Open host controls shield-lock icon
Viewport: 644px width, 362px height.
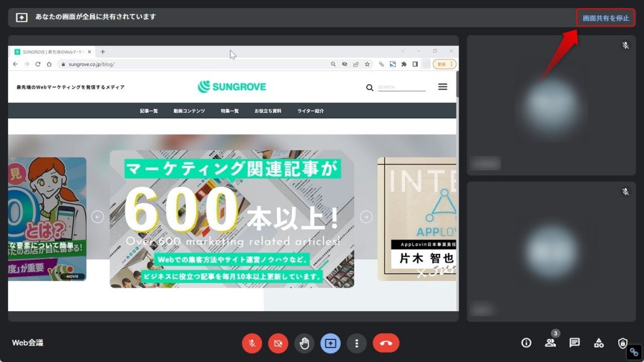tap(623, 343)
